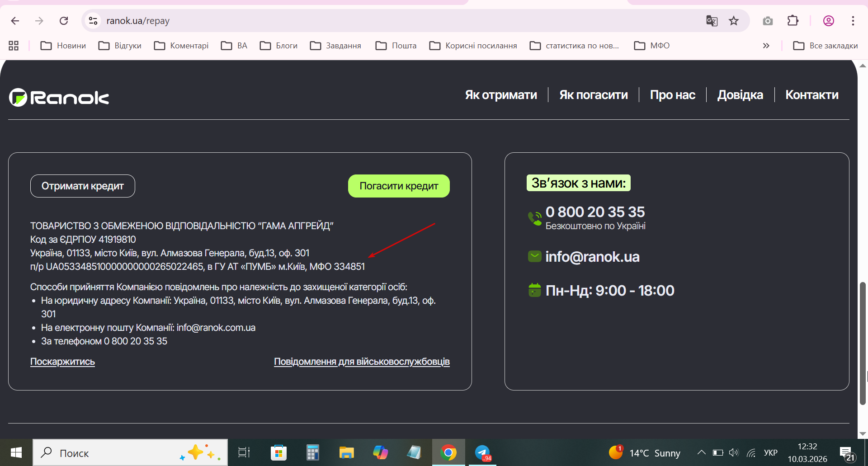Open Calculator from the taskbar
The height and width of the screenshot is (466, 868).
click(312, 452)
